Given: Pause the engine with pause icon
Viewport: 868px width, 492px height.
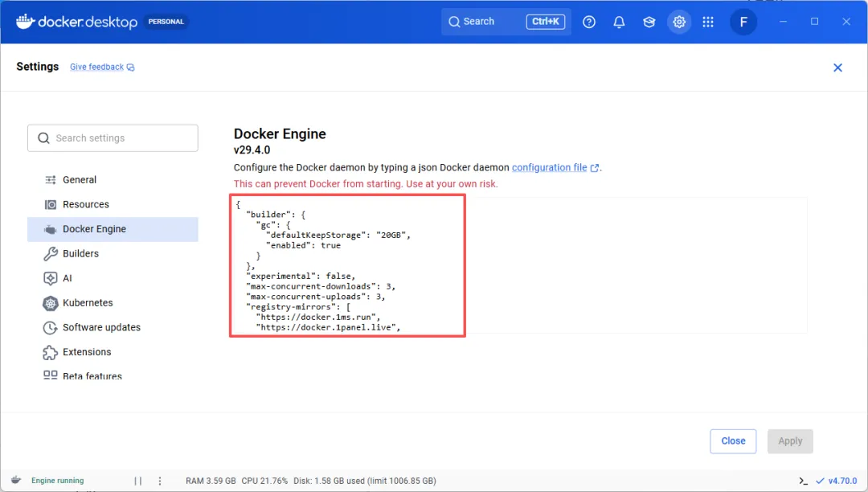Looking at the screenshot, I should [x=138, y=481].
